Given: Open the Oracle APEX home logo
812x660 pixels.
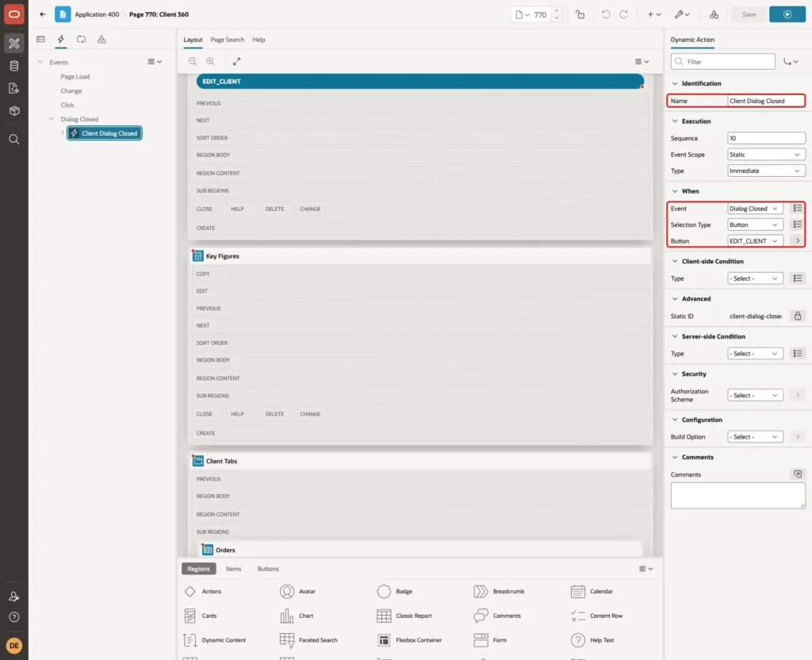Looking at the screenshot, I should tap(14, 14).
